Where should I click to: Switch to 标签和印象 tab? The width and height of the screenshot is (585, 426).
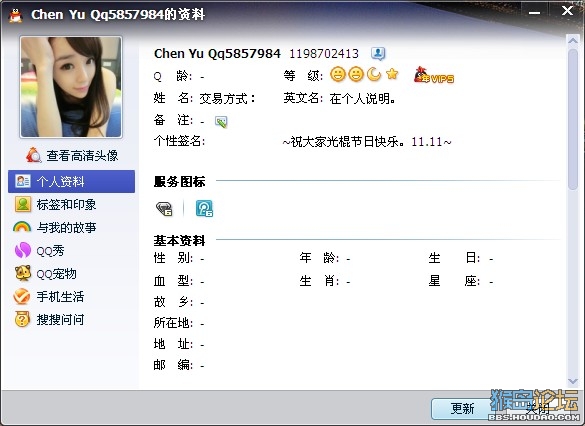point(56,204)
